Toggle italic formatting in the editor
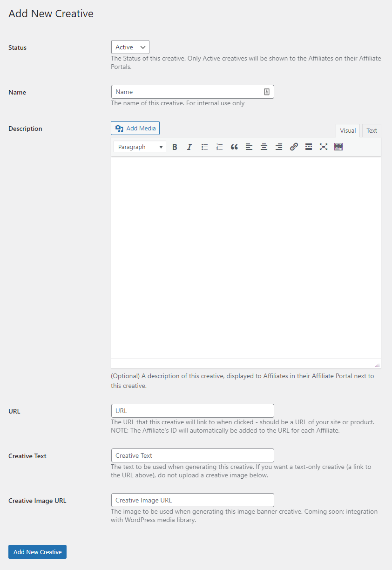 pyautogui.click(x=189, y=147)
